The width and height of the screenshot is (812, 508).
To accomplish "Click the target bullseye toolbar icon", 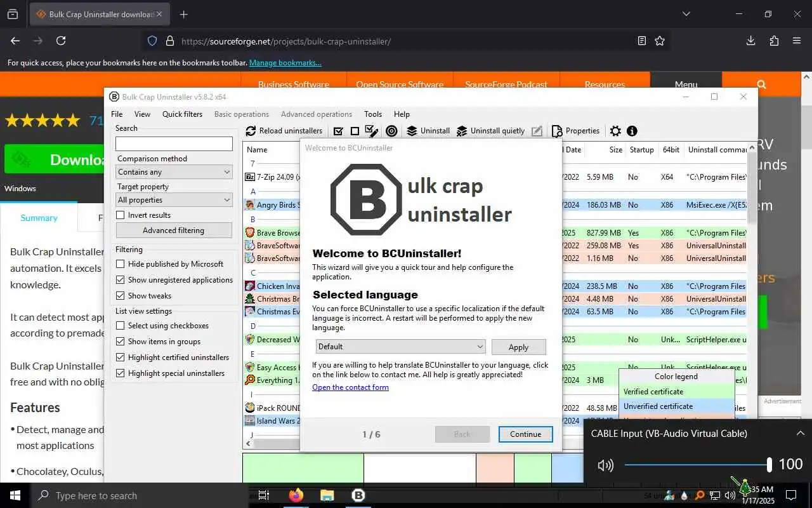I will [x=391, y=131].
